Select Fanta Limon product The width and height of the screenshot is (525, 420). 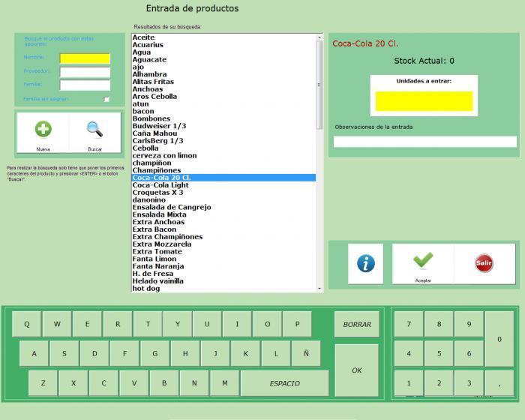(x=223, y=259)
